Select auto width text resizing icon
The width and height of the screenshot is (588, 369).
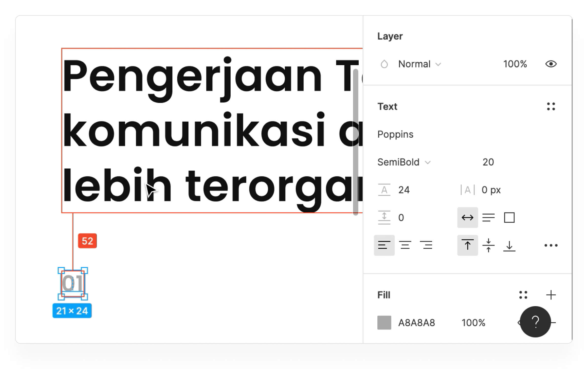467,217
